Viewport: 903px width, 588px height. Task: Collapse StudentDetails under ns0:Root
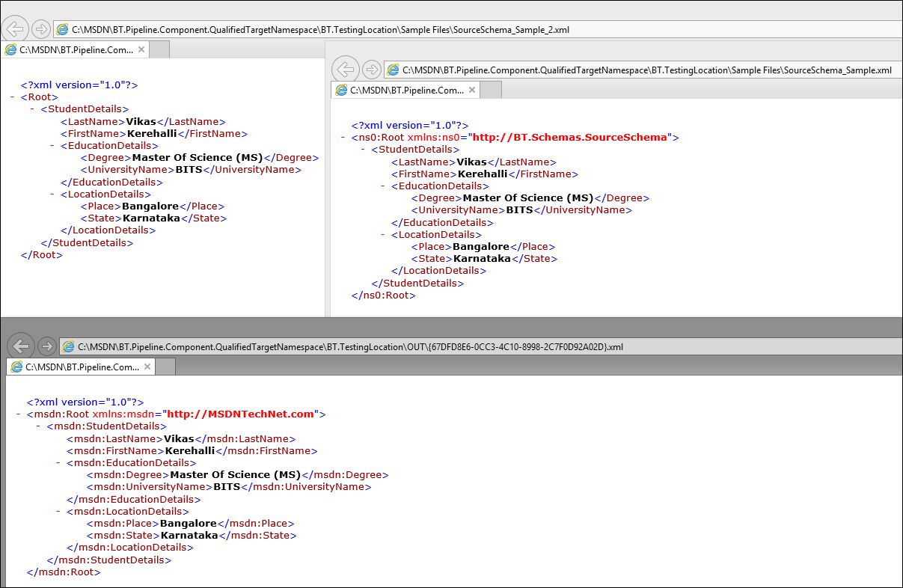click(364, 150)
